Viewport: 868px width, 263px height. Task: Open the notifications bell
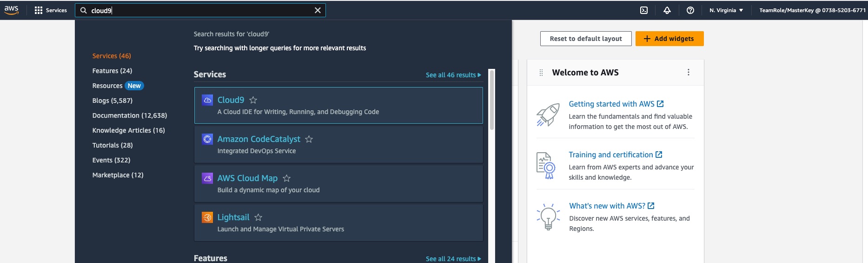pyautogui.click(x=667, y=10)
